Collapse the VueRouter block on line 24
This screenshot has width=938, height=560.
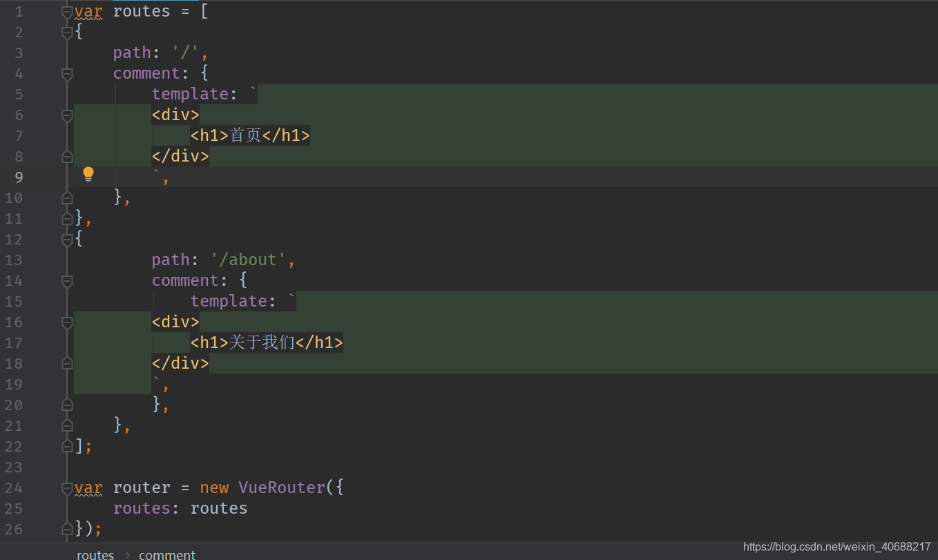click(67, 488)
